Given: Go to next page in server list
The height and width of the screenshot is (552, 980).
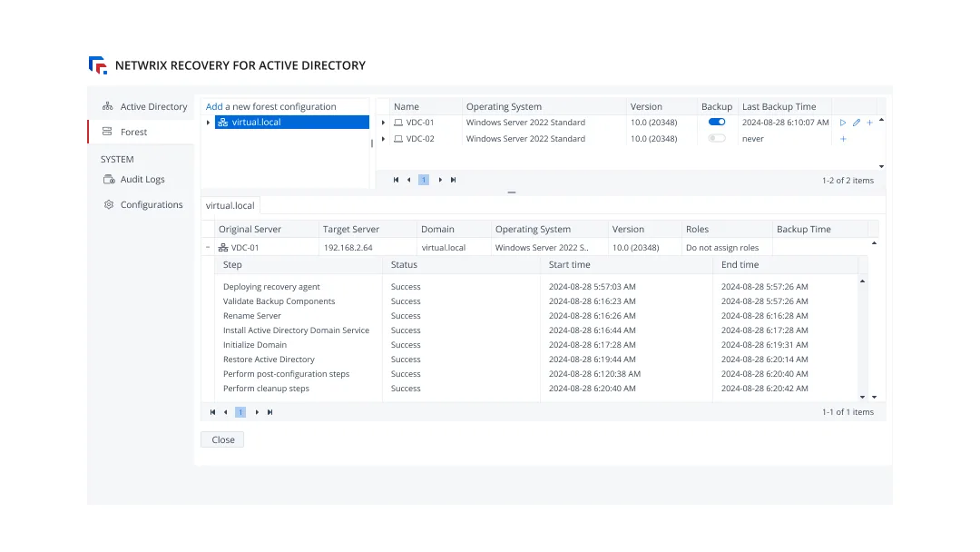Looking at the screenshot, I should [x=440, y=180].
